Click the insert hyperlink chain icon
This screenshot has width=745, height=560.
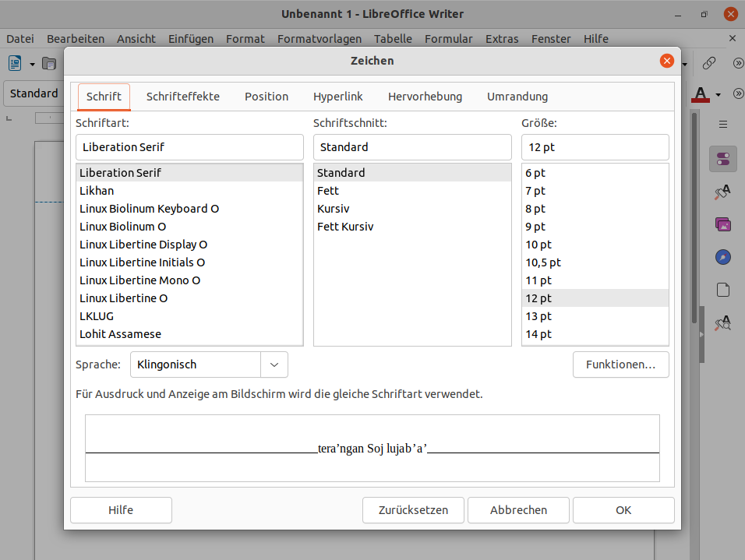pos(709,63)
